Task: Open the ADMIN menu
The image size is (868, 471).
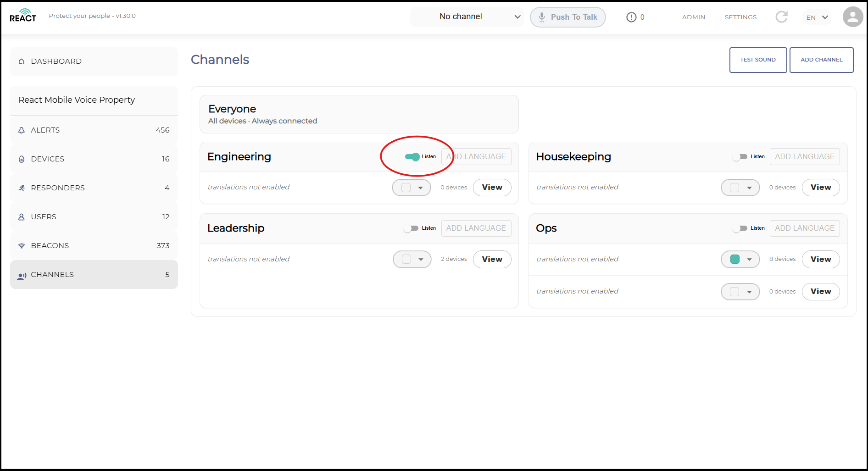Action: (693, 17)
